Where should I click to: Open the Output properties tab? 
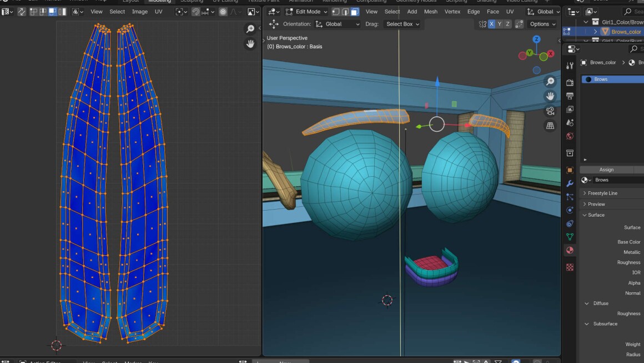coord(570,96)
